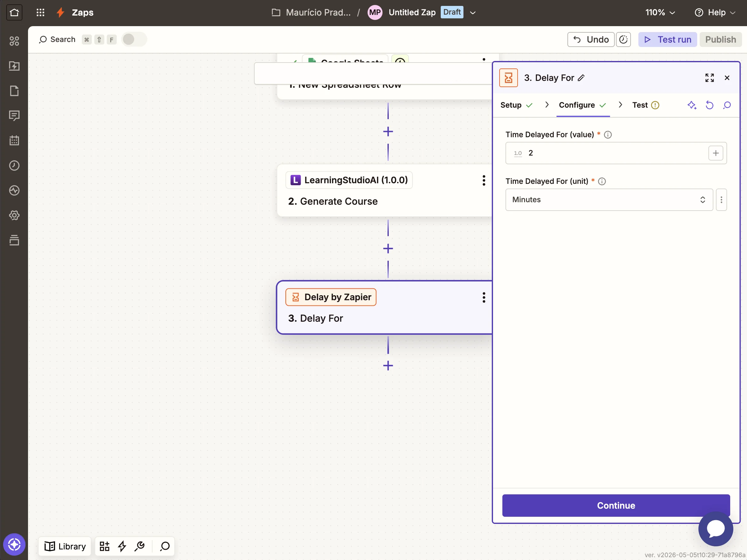The width and height of the screenshot is (747, 560).
Task: Click the add-apps grid icon in bottom toolbar
Action: [x=104, y=546]
